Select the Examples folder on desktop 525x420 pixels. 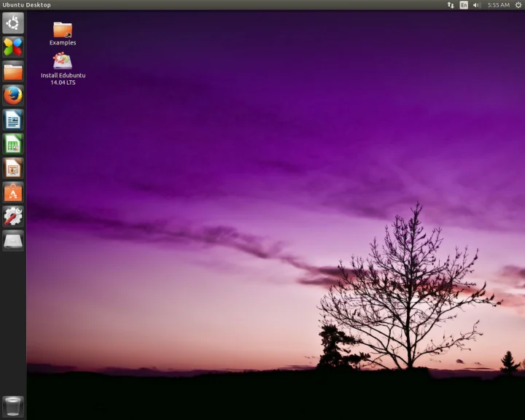[x=63, y=31]
